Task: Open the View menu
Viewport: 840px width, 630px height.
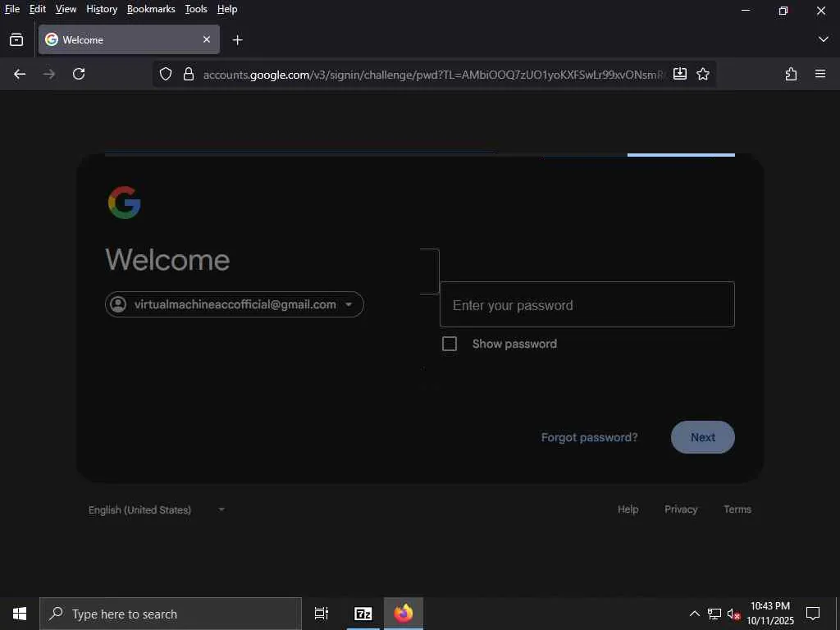Action: [x=66, y=9]
